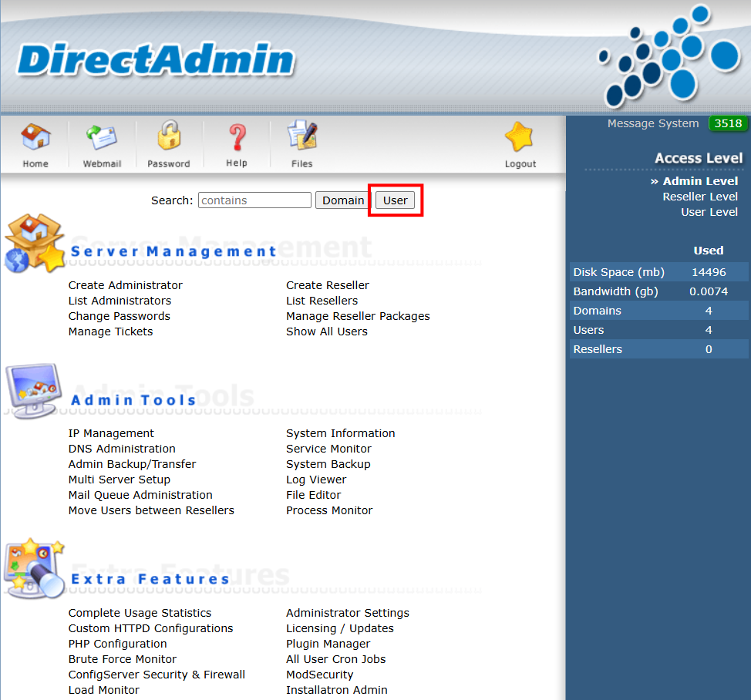
Task: Click the Disk Space (mb) row label
Action: pyautogui.click(x=619, y=272)
